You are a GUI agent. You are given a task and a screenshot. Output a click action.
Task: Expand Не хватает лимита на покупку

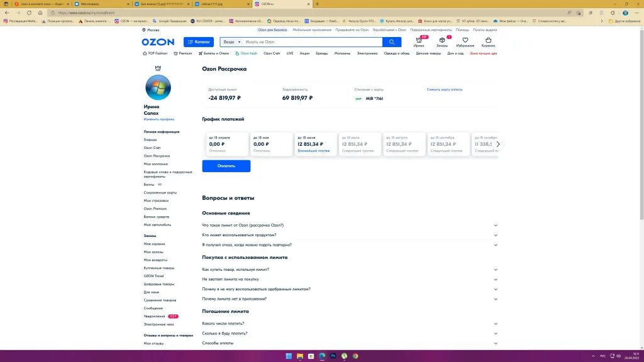[350, 280]
